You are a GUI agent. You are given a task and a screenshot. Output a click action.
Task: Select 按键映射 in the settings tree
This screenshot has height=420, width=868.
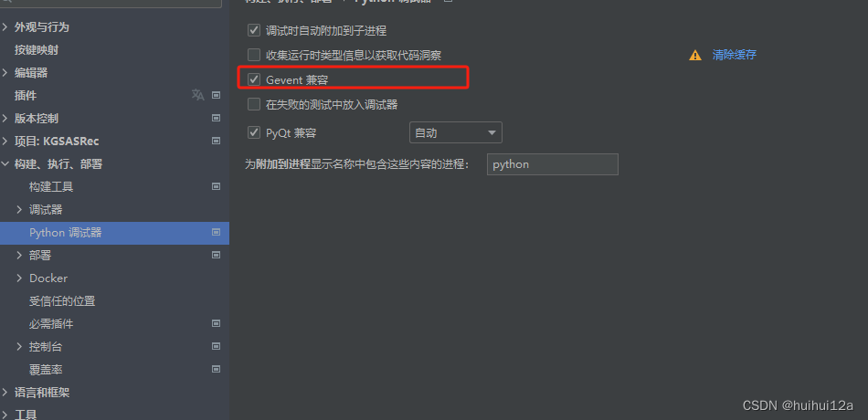pos(37,50)
